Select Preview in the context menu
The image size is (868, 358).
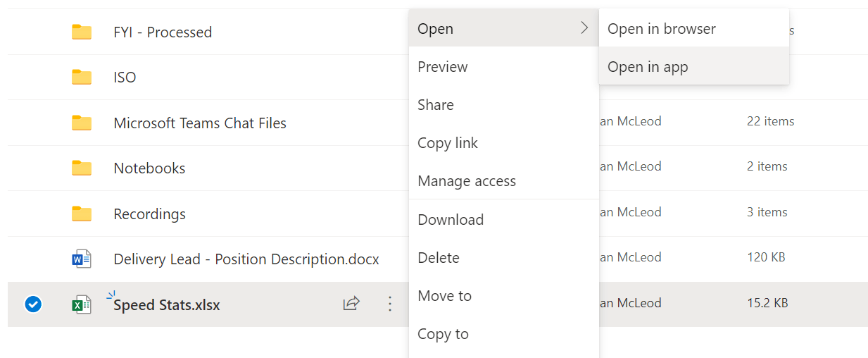tap(442, 67)
